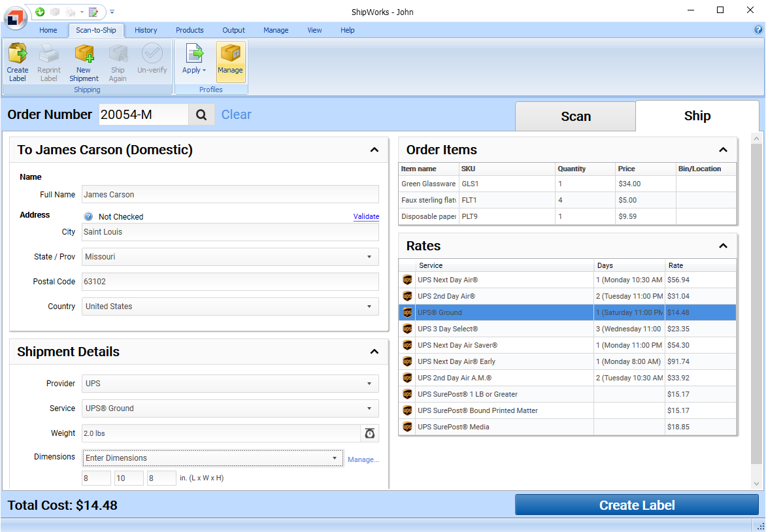Click UPS icon for SurePost® Media row

pos(407,427)
